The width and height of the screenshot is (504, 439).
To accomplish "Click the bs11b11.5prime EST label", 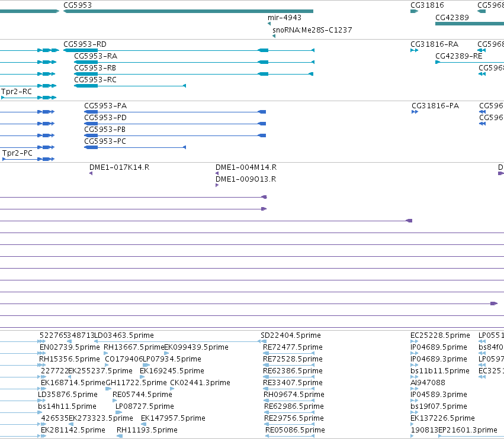I will point(439,371).
